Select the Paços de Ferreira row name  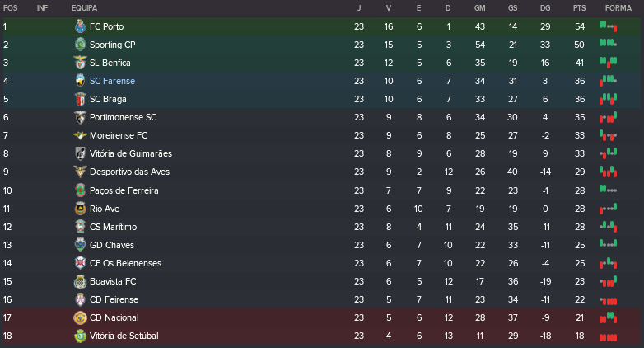tap(124, 190)
